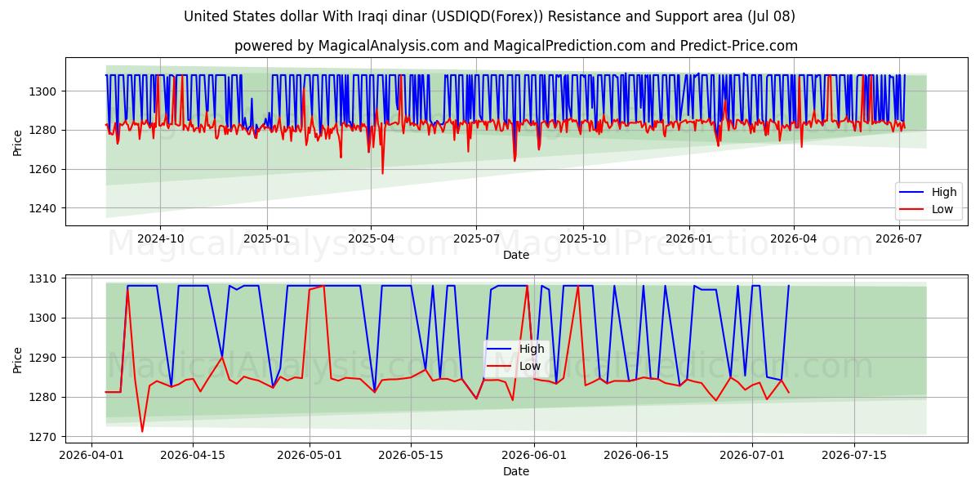Click the 1290 tick on lower y-axis
Screen dimensions: 980x490
[x=44, y=358]
